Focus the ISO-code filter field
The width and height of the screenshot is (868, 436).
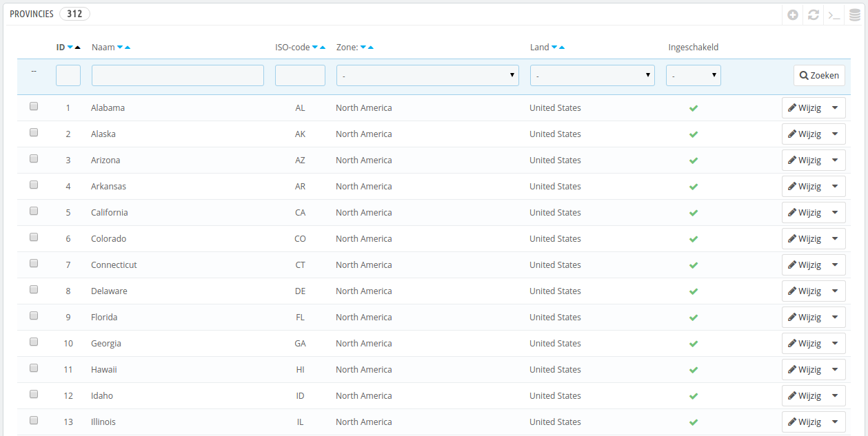click(x=300, y=76)
